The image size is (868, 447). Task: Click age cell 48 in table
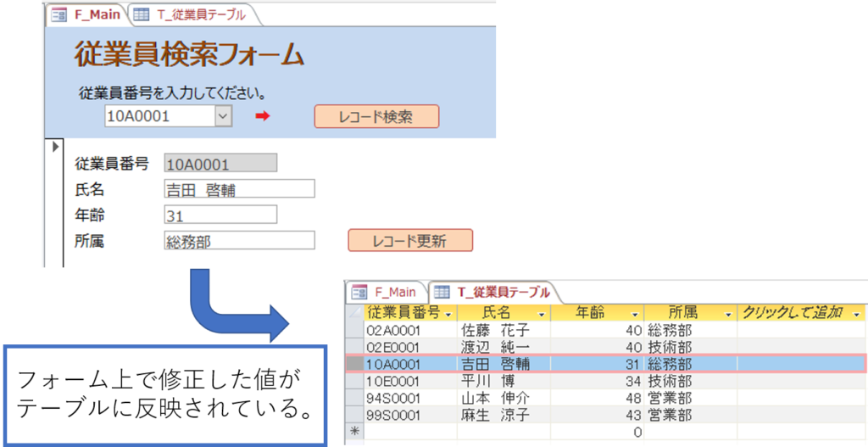pyautogui.click(x=598, y=399)
